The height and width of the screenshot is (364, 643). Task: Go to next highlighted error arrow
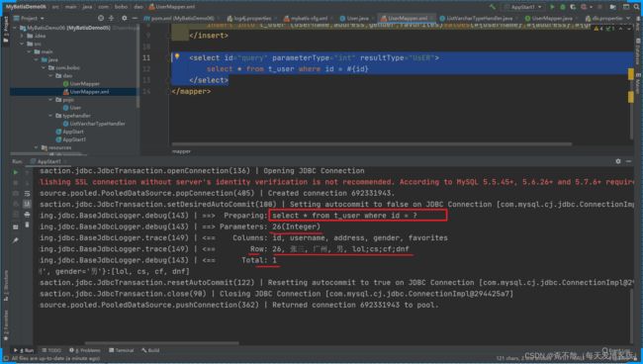628,29
